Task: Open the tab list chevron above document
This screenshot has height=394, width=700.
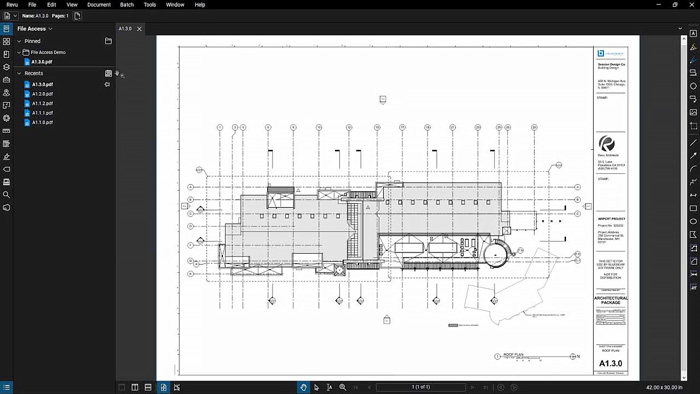Action: click(680, 29)
